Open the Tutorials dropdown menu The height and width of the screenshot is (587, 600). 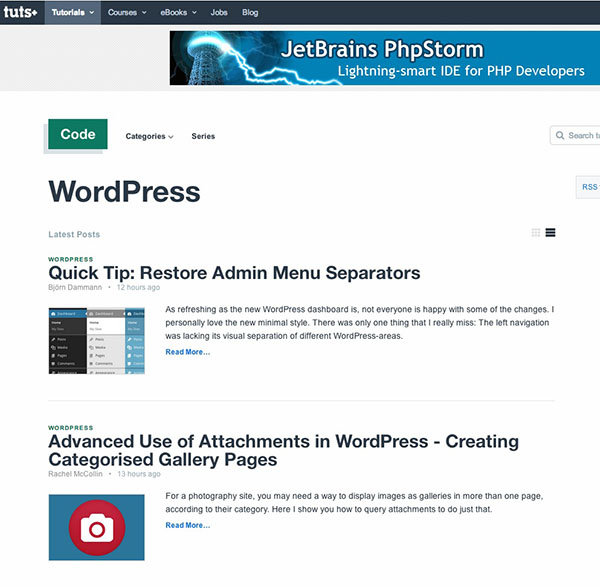(73, 13)
